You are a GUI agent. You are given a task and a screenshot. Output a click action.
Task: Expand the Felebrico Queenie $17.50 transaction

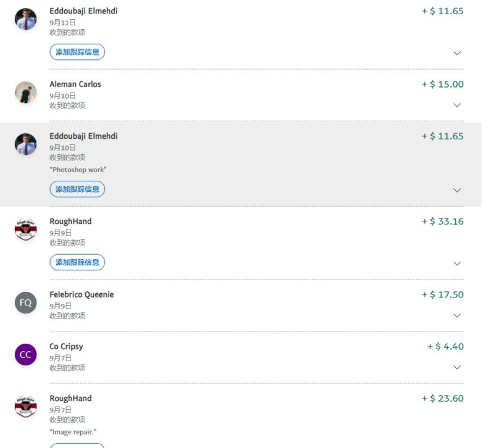[457, 315]
